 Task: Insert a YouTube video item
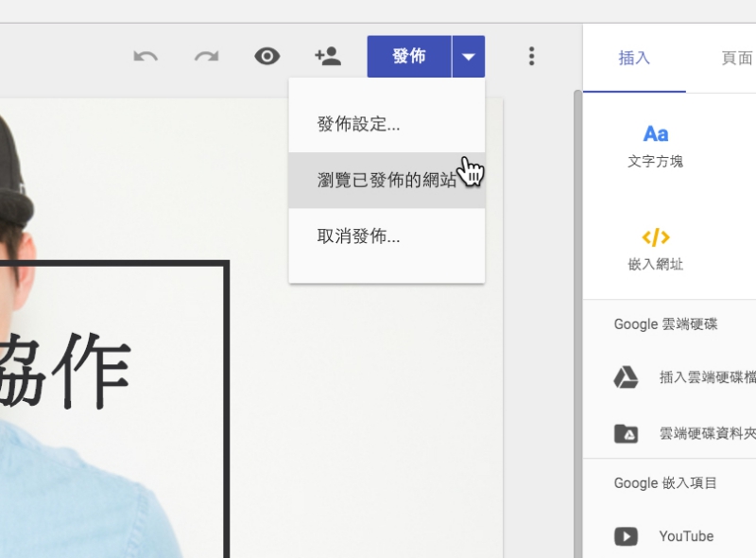(685, 536)
